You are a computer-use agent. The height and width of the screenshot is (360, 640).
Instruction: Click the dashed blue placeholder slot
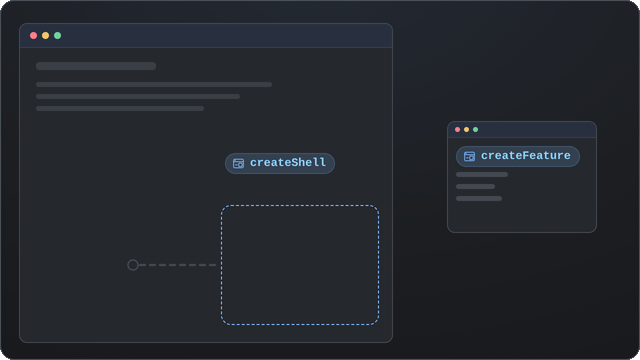pos(300,265)
